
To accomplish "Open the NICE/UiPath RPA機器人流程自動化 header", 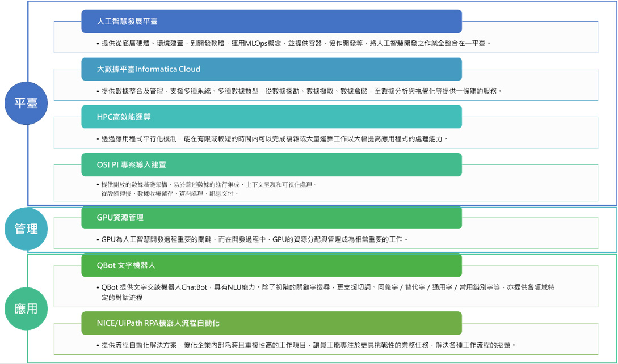I will pyautogui.click(x=272, y=323).
